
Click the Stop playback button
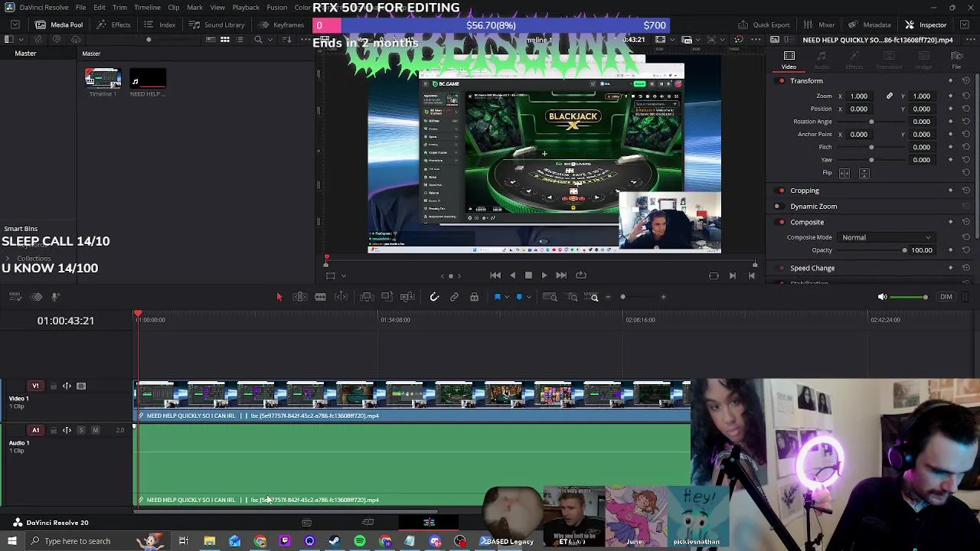click(528, 275)
